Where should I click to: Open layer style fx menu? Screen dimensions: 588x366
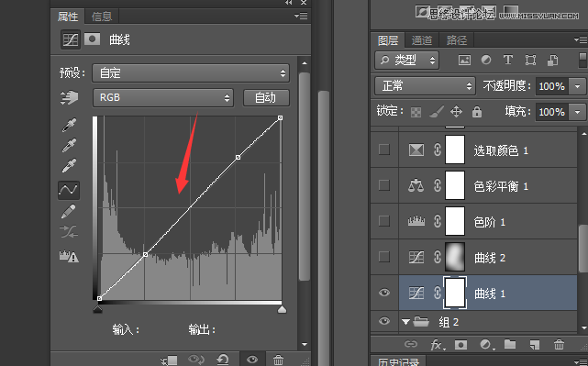tap(437, 344)
